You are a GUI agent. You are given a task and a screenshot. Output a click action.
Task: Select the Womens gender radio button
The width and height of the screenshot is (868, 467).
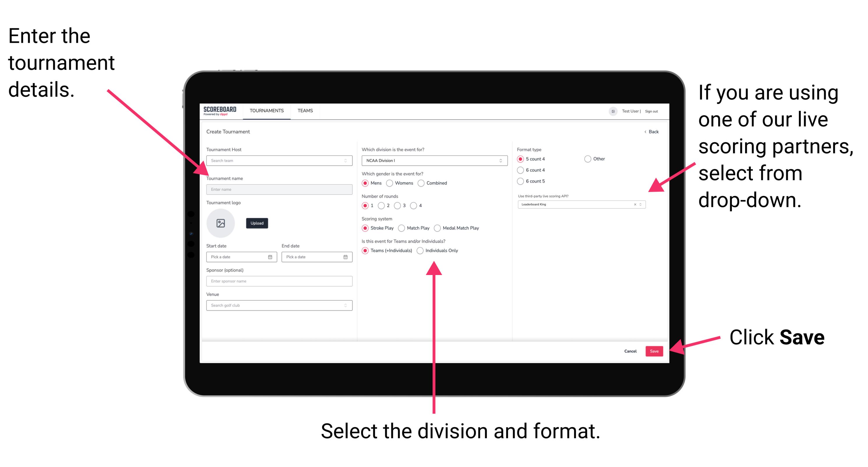pos(390,183)
